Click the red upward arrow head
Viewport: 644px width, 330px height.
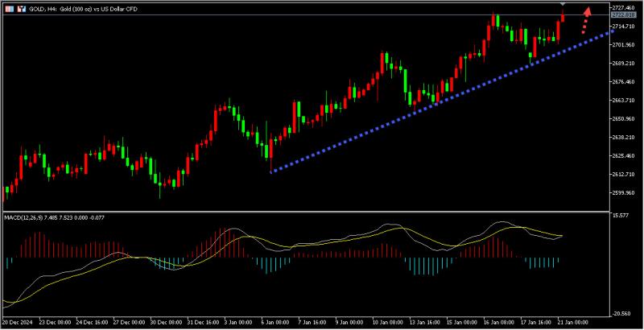tap(589, 11)
